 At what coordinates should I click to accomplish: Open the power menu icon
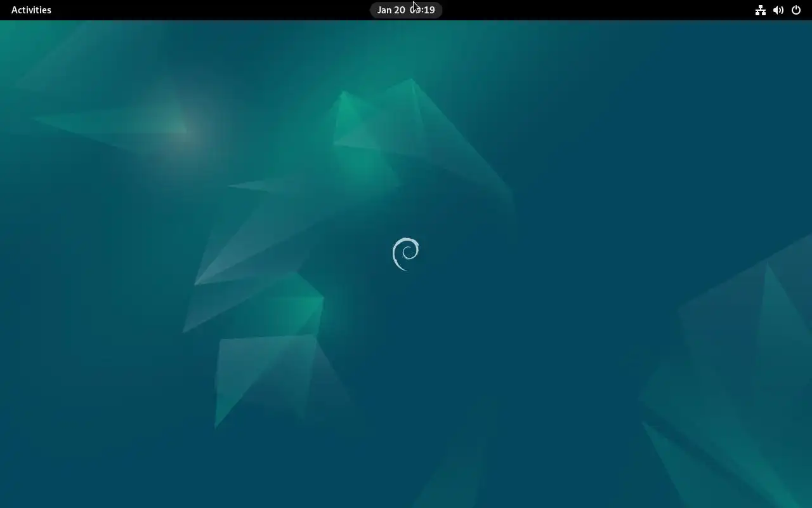796,10
